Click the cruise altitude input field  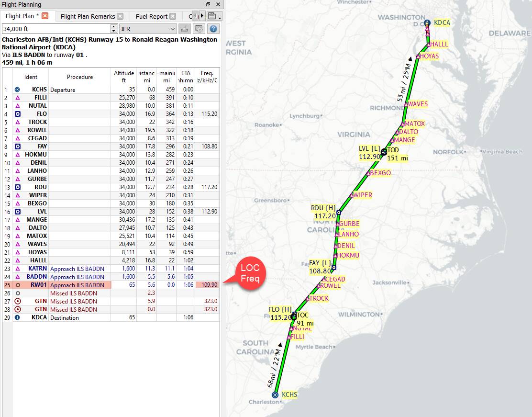pos(56,29)
